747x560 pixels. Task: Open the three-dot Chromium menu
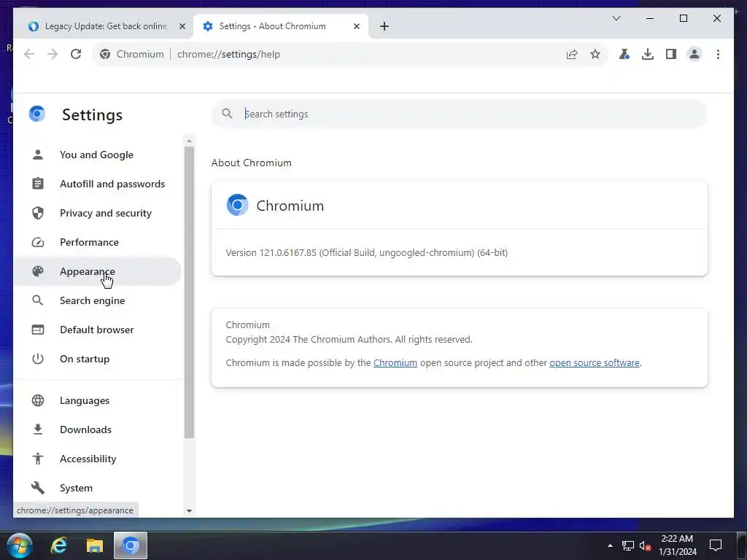(x=718, y=54)
